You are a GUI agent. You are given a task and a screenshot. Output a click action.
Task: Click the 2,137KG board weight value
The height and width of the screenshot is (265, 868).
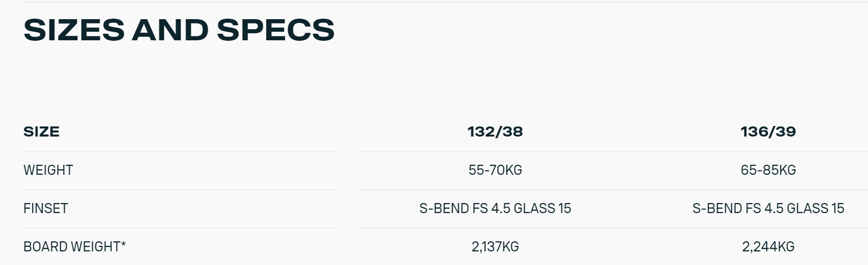click(495, 247)
